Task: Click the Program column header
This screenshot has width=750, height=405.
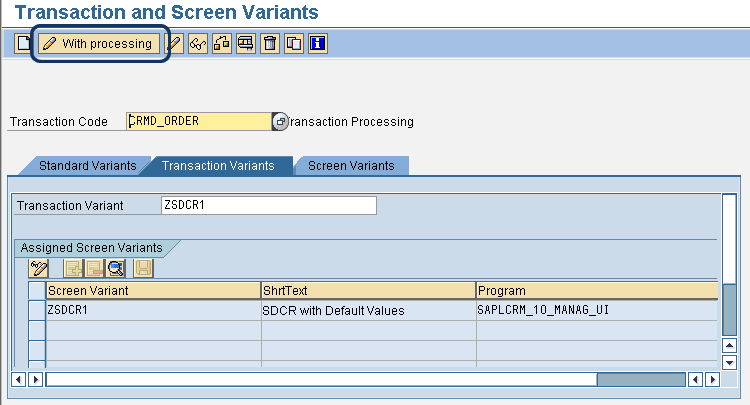Action: coord(596,290)
